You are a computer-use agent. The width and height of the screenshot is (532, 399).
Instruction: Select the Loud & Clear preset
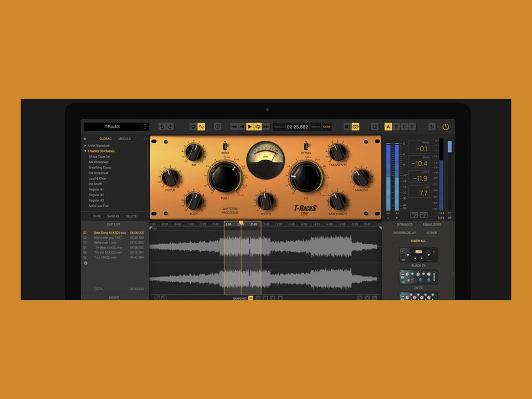coord(98,178)
